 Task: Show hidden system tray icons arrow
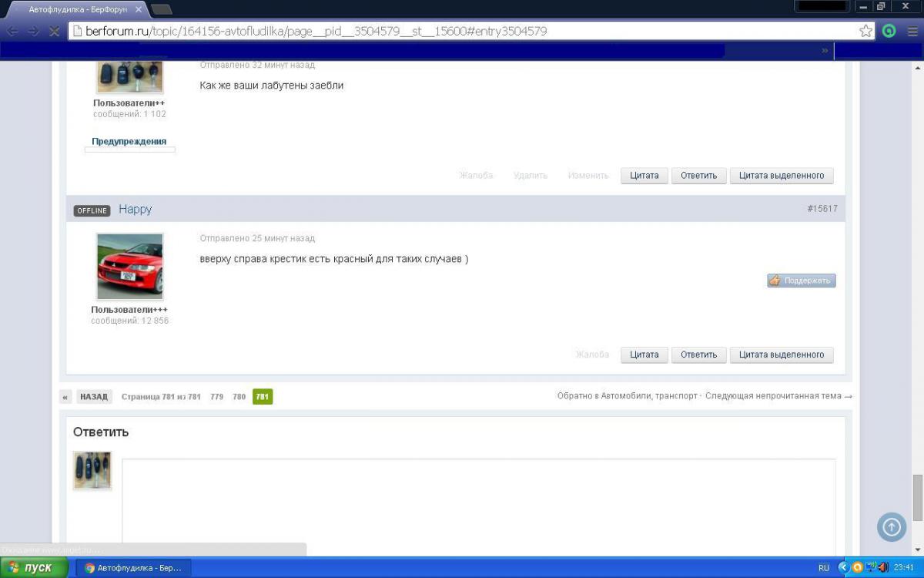point(843,568)
